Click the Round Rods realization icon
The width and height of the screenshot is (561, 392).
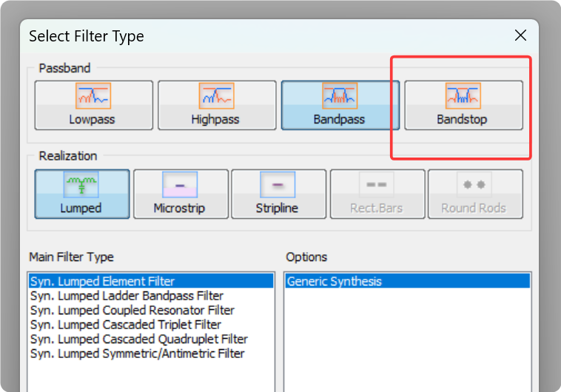[x=474, y=184]
